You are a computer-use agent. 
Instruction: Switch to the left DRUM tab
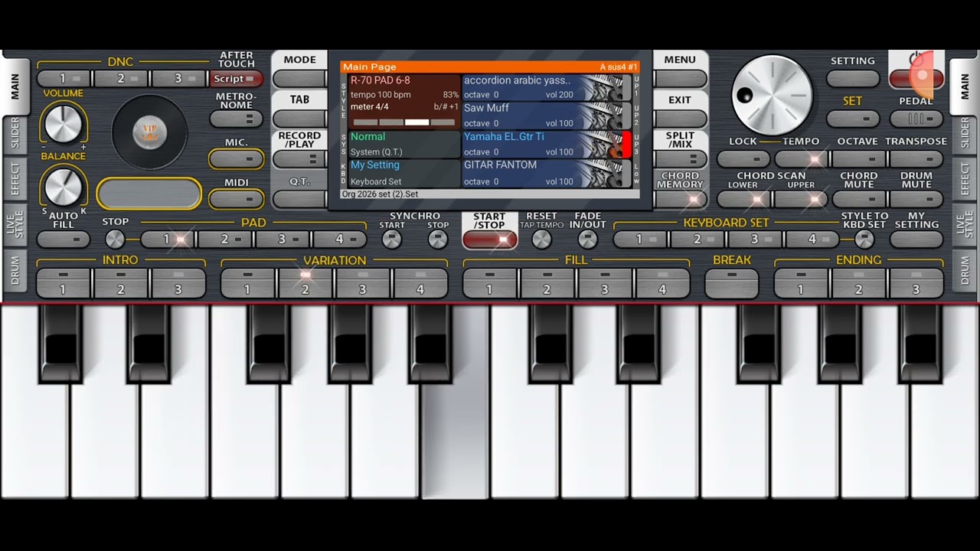click(x=15, y=269)
